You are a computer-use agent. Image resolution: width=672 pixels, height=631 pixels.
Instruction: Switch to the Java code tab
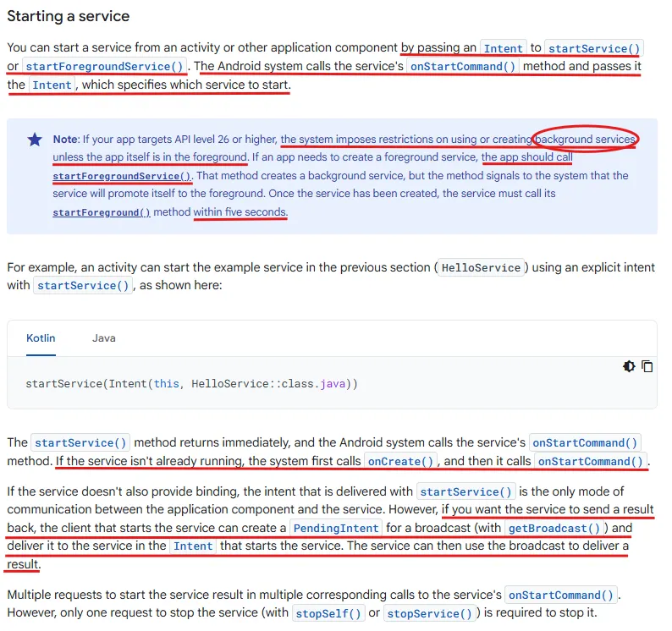click(104, 338)
